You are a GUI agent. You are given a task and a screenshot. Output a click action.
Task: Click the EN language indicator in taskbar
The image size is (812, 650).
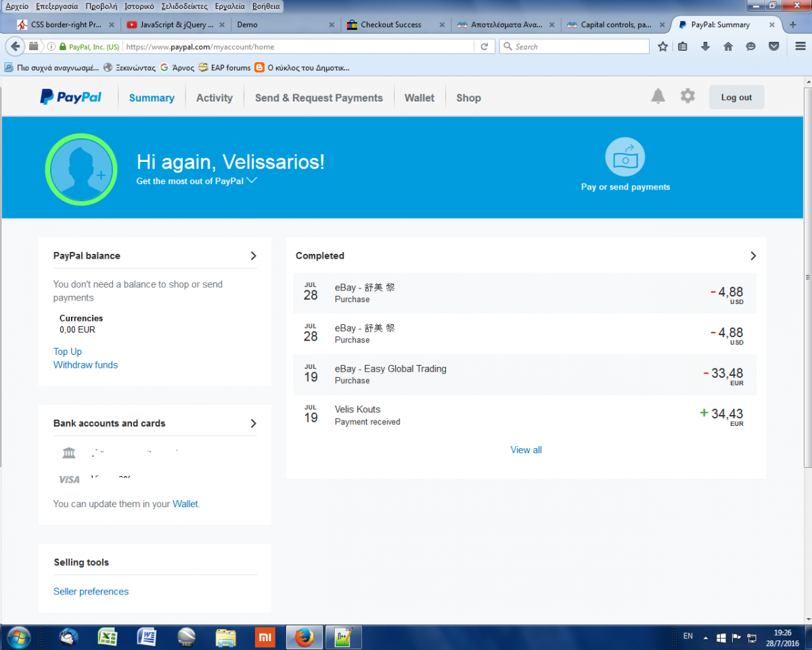coord(688,636)
